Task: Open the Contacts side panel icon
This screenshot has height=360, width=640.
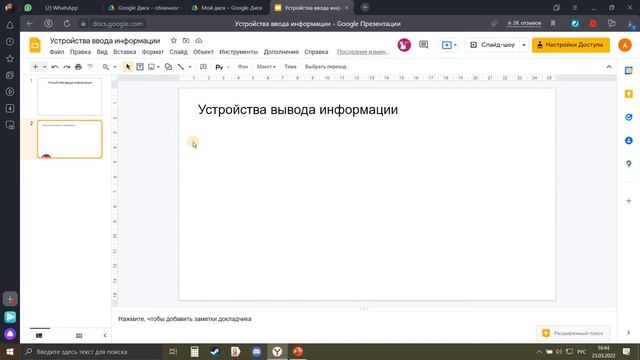Action: pos(629,140)
